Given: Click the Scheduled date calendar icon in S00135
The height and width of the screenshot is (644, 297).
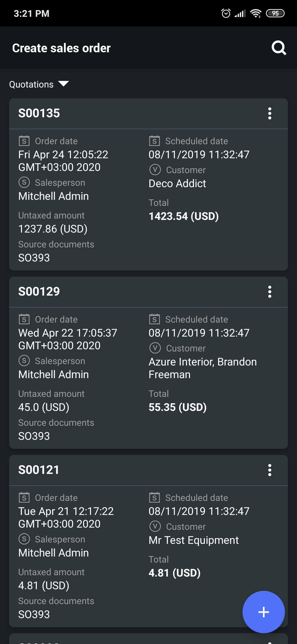Looking at the screenshot, I should (154, 141).
